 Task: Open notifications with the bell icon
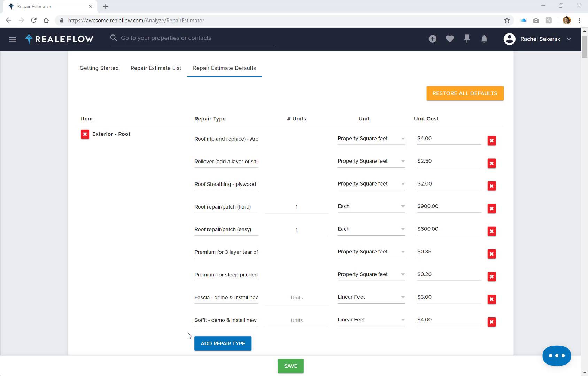click(x=484, y=39)
